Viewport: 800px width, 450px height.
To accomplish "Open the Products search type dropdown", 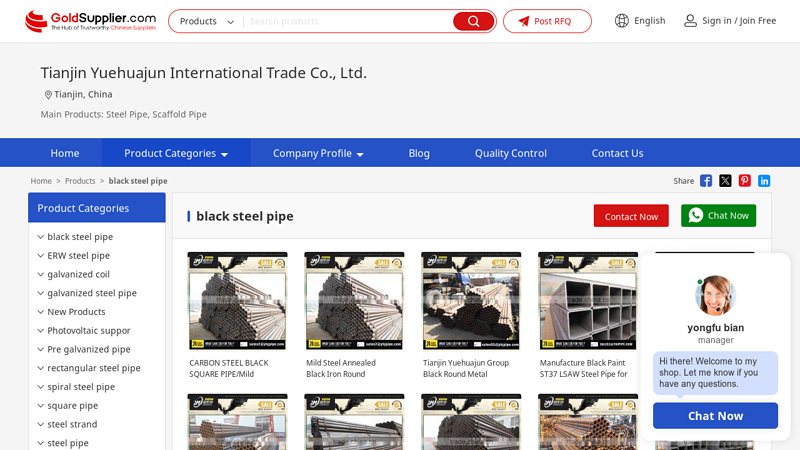I will (x=207, y=21).
